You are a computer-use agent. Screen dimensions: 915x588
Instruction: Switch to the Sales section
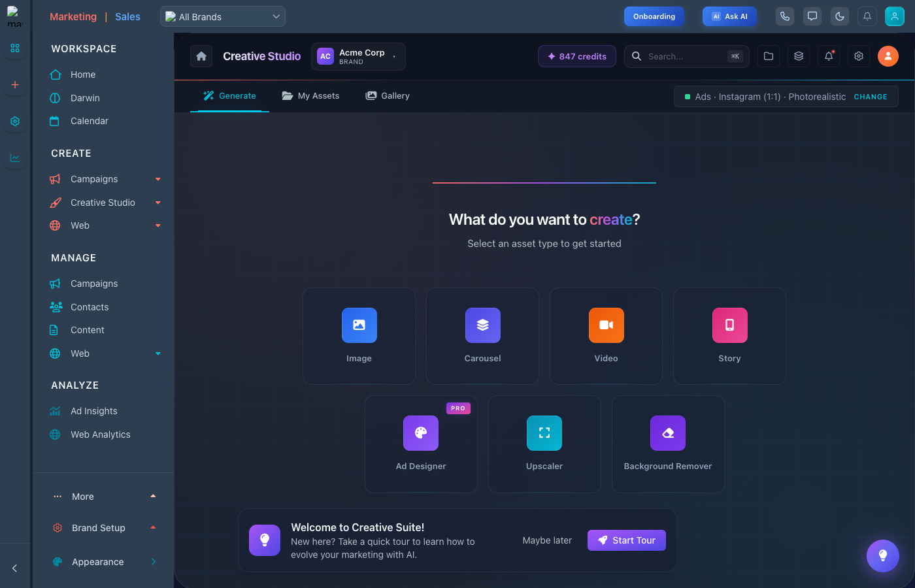pos(127,17)
